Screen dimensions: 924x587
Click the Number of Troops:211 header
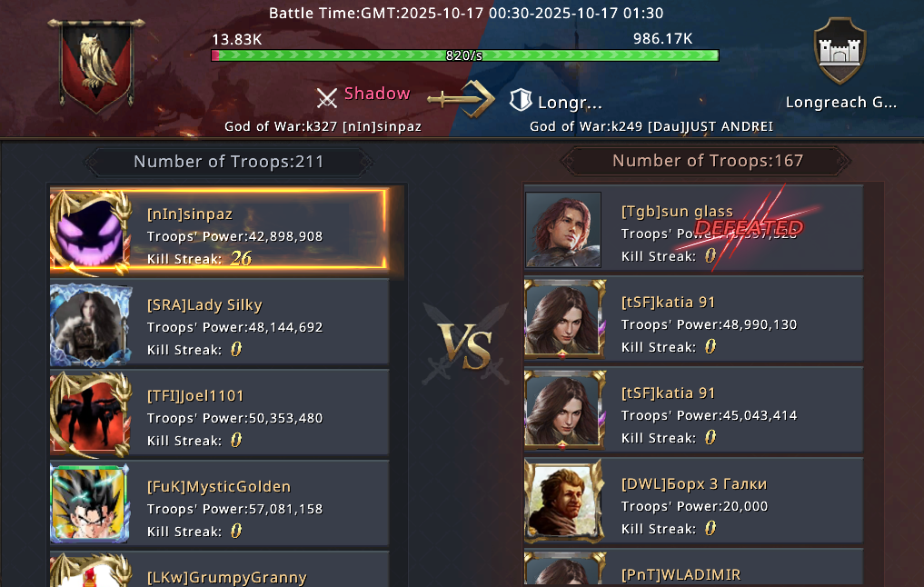pos(229,162)
